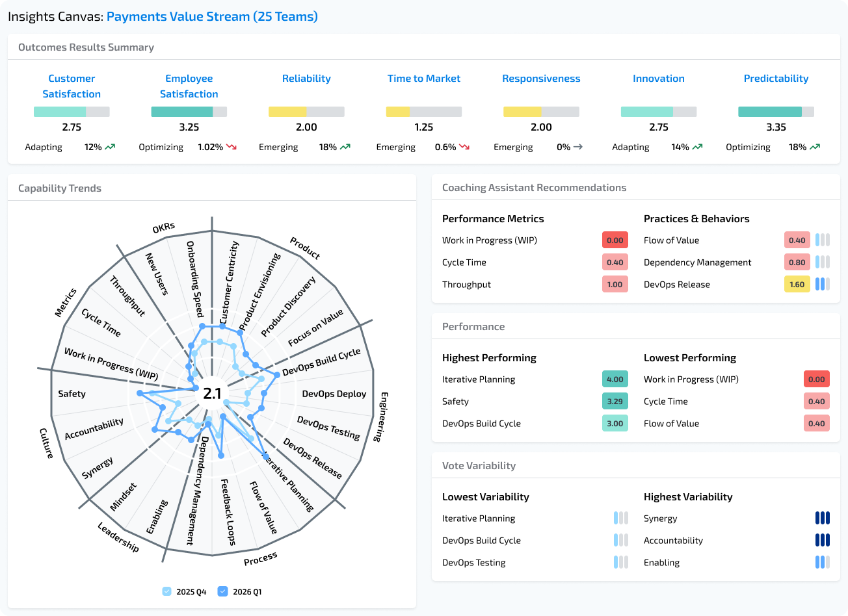848x616 pixels.
Task: Click the dark variability bars icon beside Synergy
Action: point(823,518)
